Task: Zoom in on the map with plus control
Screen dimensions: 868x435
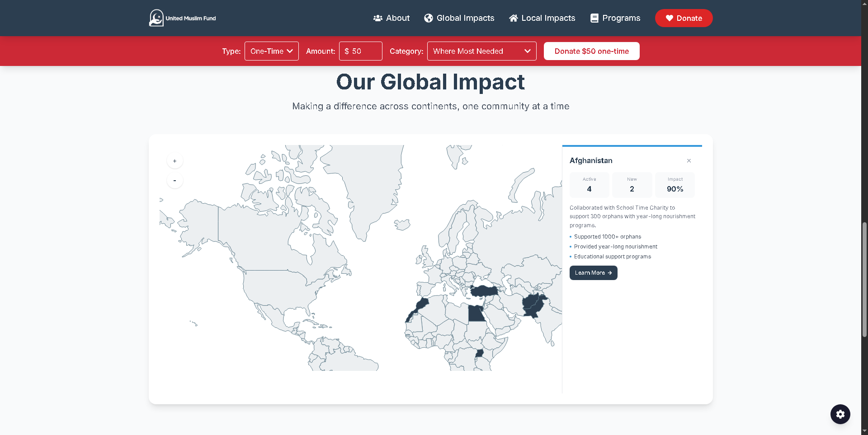Action: (175, 160)
